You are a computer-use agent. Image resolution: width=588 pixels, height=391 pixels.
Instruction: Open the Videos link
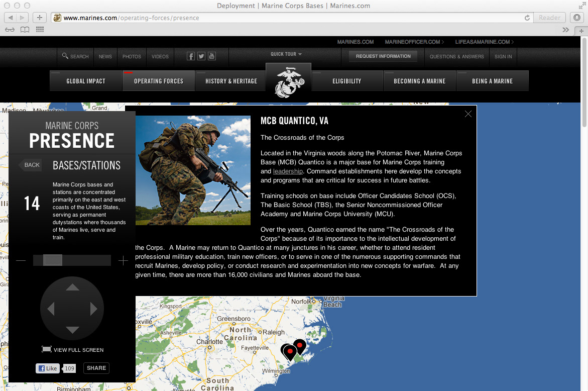click(x=160, y=57)
